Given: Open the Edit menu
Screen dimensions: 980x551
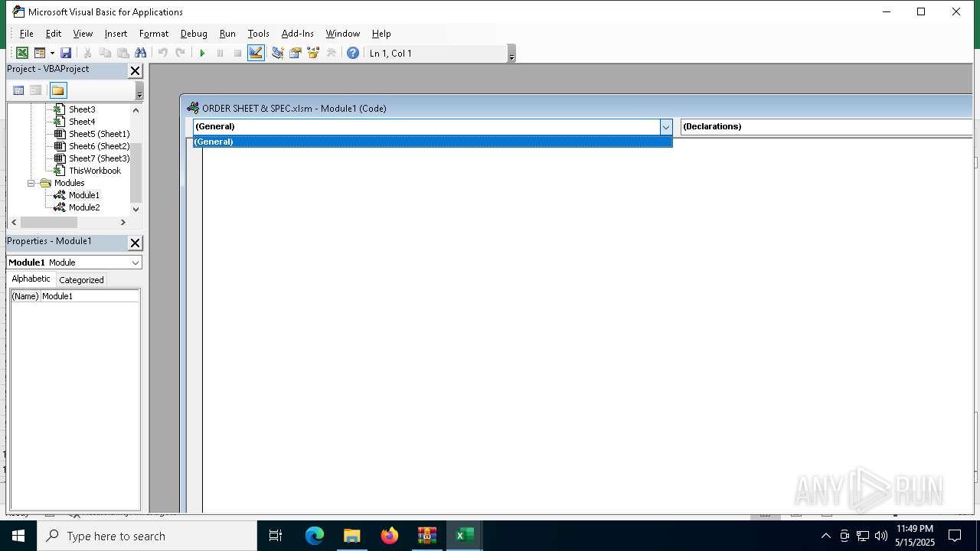Looking at the screenshot, I should point(54,34).
